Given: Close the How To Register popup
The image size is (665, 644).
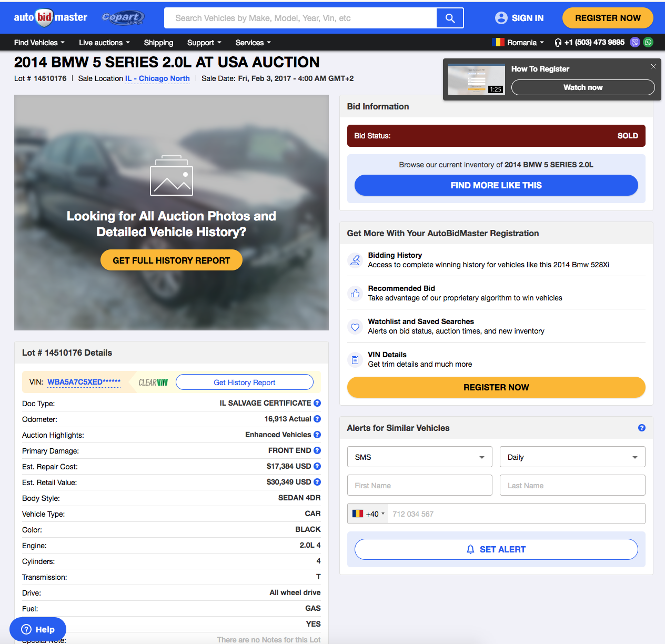Looking at the screenshot, I should point(653,66).
